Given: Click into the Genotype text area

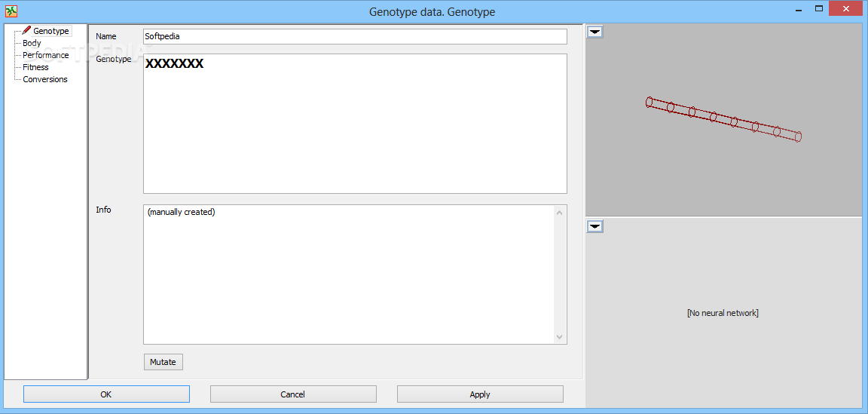Looking at the screenshot, I should tap(355, 124).
